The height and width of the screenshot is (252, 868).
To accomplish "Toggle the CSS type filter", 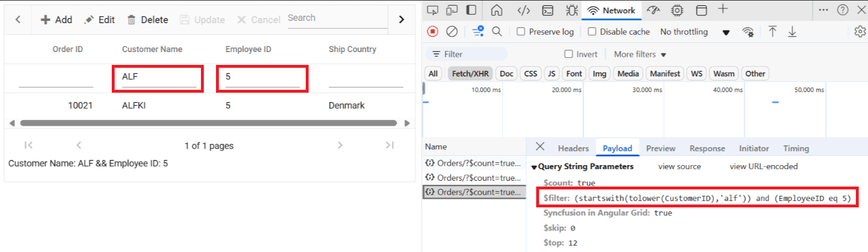I will pos(530,74).
